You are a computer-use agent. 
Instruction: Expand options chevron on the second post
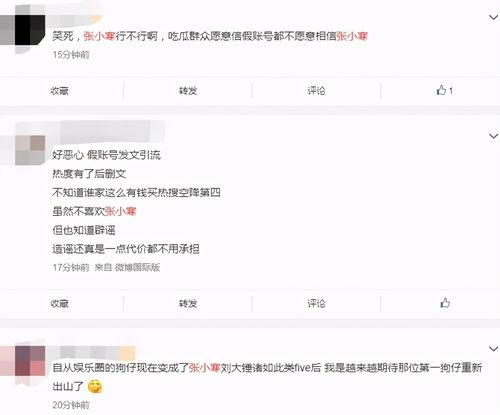tap(493, 136)
